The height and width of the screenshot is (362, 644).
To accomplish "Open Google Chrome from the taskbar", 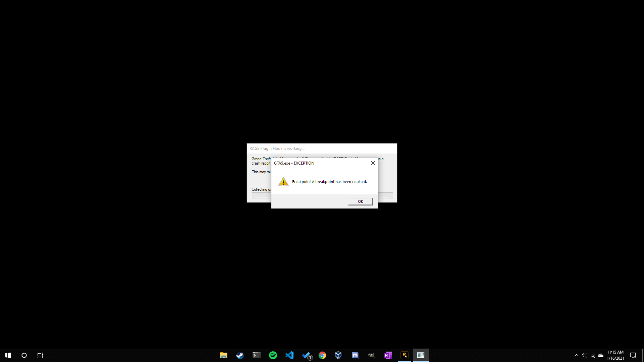I will [322, 355].
